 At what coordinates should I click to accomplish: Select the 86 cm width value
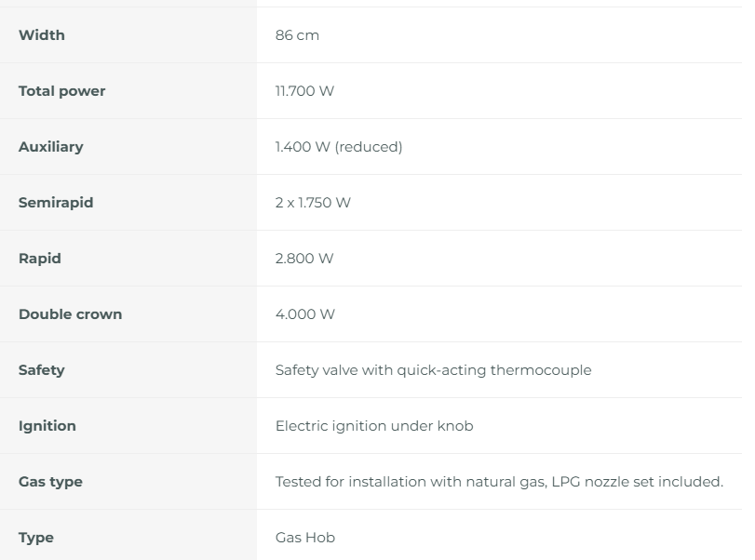pyautogui.click(x=297, y=35)
